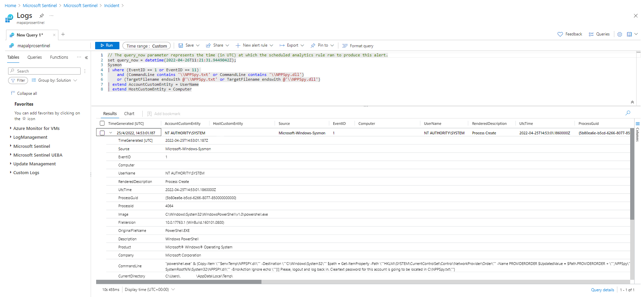Expand the New alert rule dropdown chevron
The width and height of the screenshot is (644, 297).
tap(271, 45)
